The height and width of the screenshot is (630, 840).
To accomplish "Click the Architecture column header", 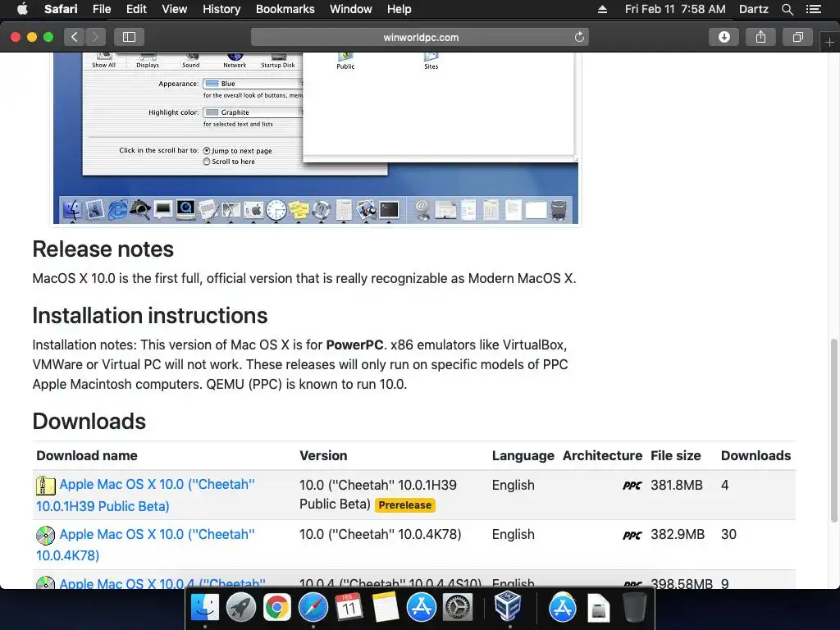I will (x=602, y=455).
